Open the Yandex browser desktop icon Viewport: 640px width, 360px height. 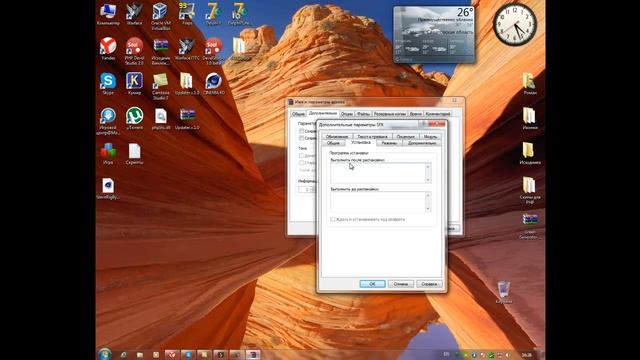tap(108, 49)
